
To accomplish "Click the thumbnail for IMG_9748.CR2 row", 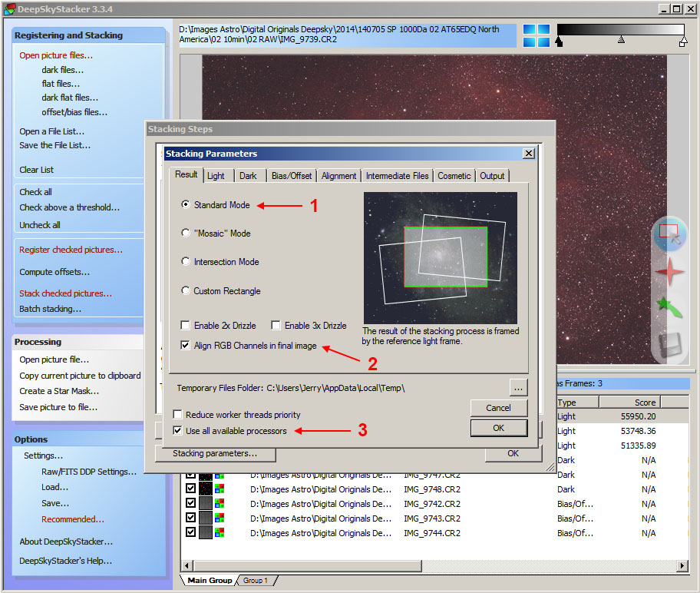I will pos(206,489).
